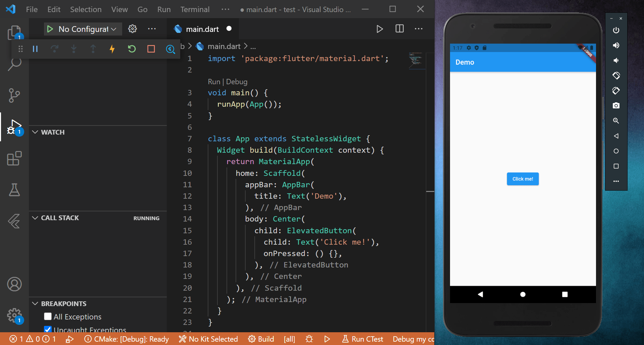Viewport: 644px width, 345px height.
Task: Open the Extensions view
Action: click(14, 158)
